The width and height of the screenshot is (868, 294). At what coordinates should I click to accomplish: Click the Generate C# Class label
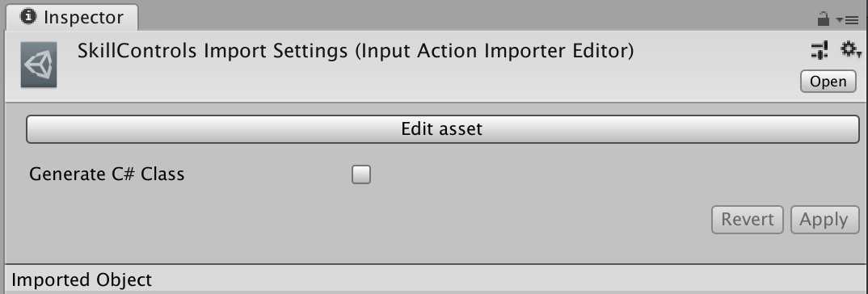click(x=107, y=174)
